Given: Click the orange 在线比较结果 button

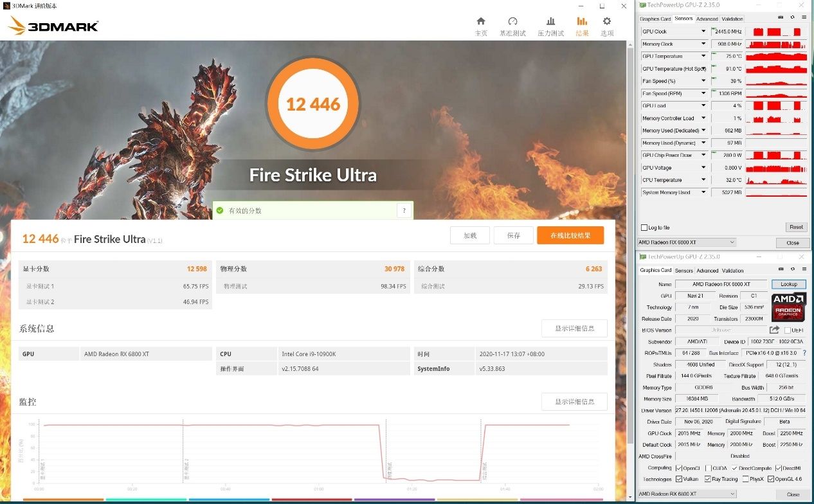Looking at the screenshot, I should (x=570, y=236).
